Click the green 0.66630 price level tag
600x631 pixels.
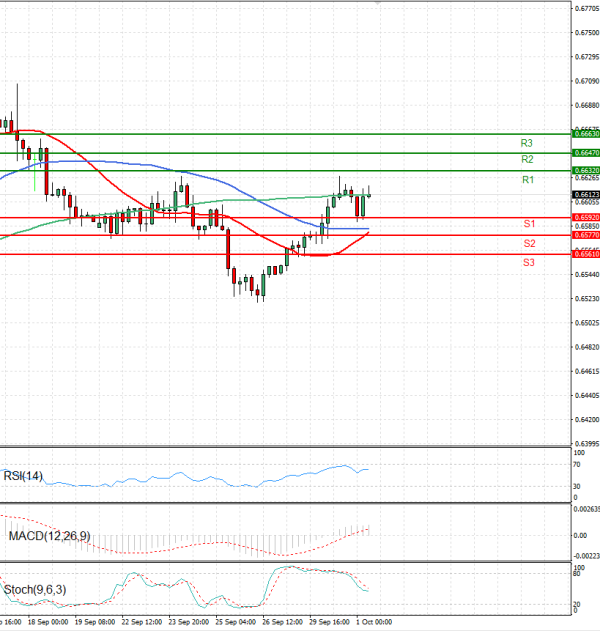pyautogui.click(x=585, y=133)
